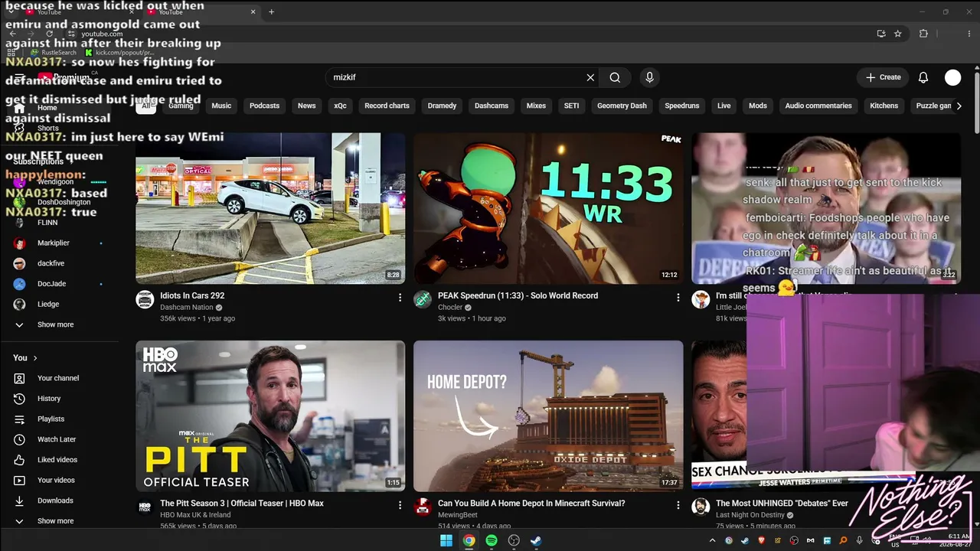The width and height of the screenshot is (980, 551).
Task: Click the magnifying glass search button
Action: click(x=615, y=77)
